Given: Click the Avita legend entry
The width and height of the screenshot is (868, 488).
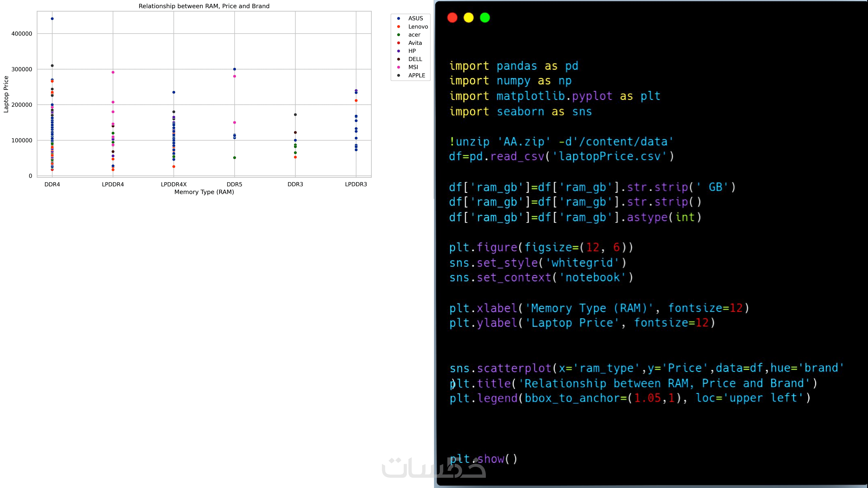Looking at the screenshot, I should coord(415,43).
